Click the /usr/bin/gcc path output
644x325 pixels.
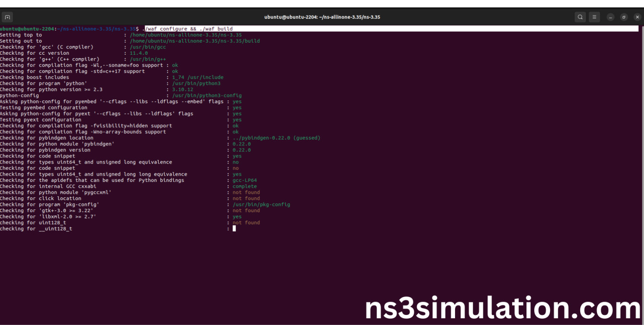(x=148, y=47)
